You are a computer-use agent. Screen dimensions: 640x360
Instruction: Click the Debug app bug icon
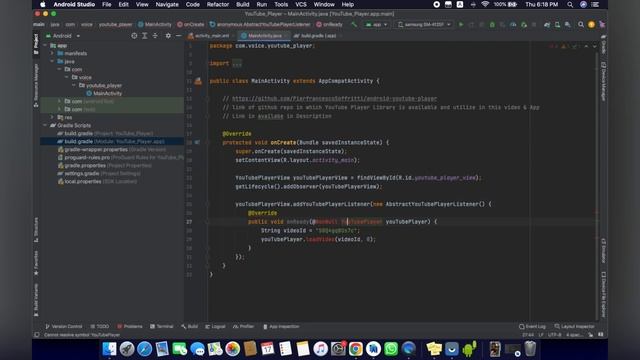[492, 24]
